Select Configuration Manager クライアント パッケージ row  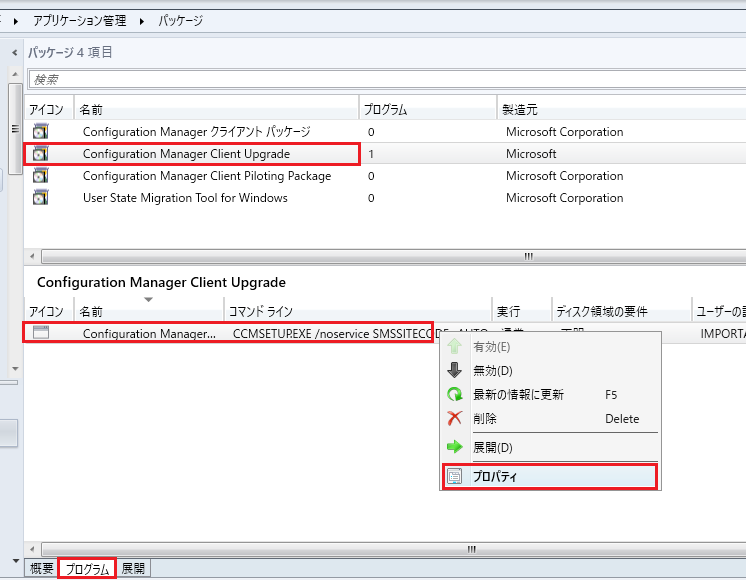click(385, 132)
